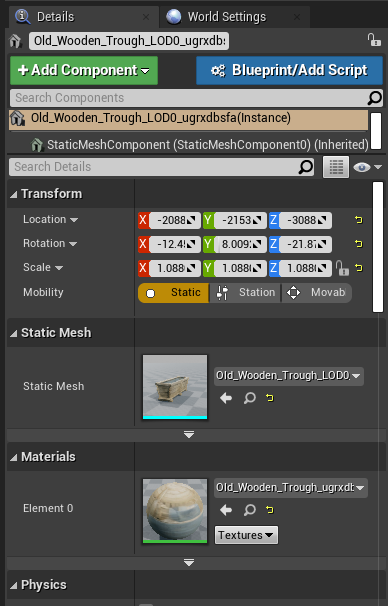Click the actor name field Old_Wooden_Trough
This screenshot has height=606, width=388.
click(129, 41)
